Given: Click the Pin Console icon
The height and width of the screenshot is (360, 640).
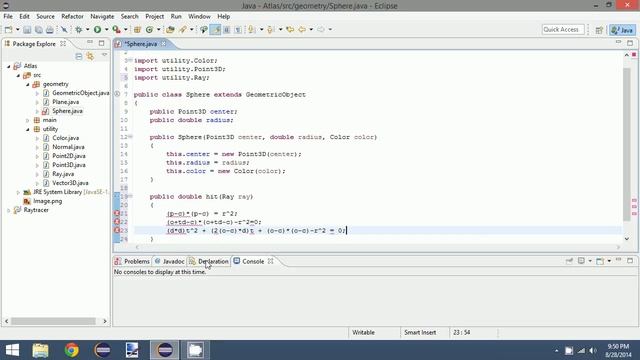Looking at the screenshot, I should click(x=569, y=261).
